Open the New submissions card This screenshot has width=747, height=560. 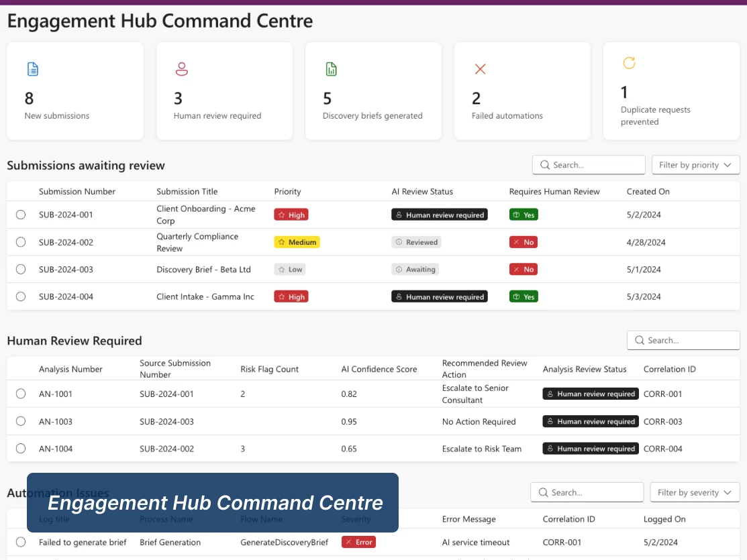75,91
